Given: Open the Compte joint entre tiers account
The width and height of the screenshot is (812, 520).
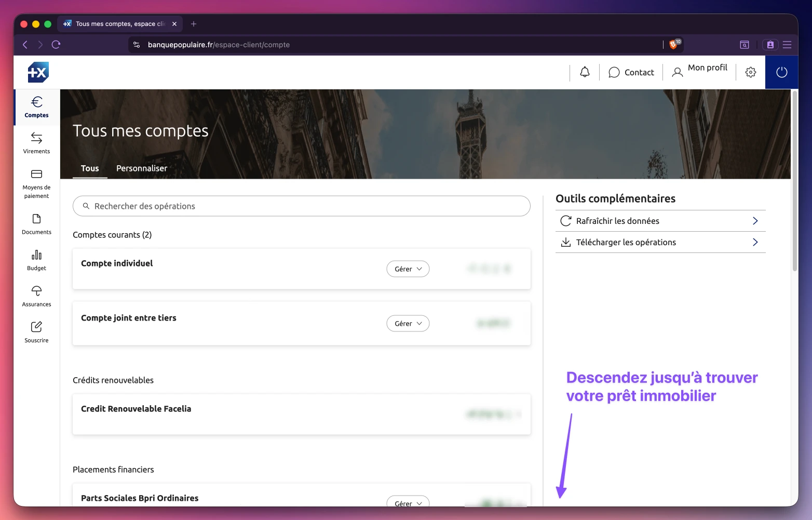Looking at the screenshot, I should [302, 323].
